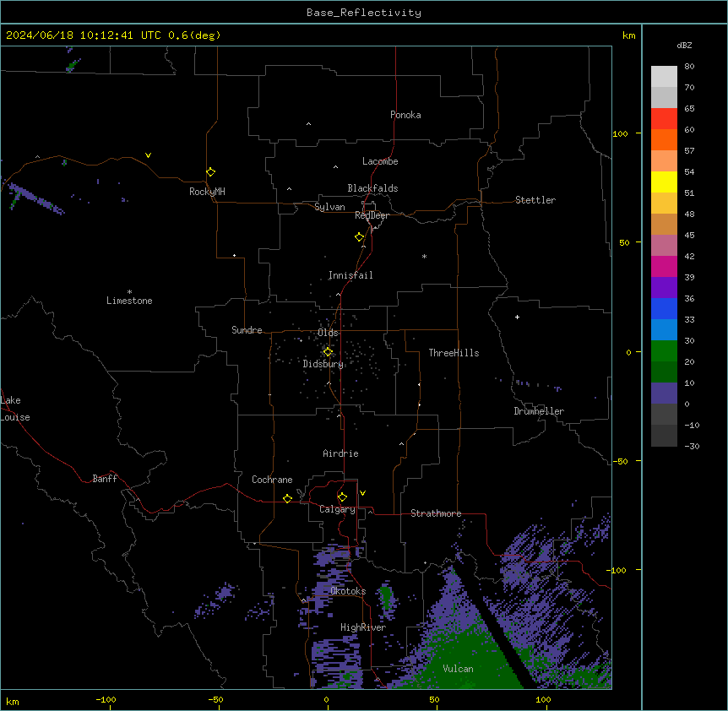The width and height of the screenshot is (728, 711).
Task: Click the Limestone label
Action: [129, 301]
